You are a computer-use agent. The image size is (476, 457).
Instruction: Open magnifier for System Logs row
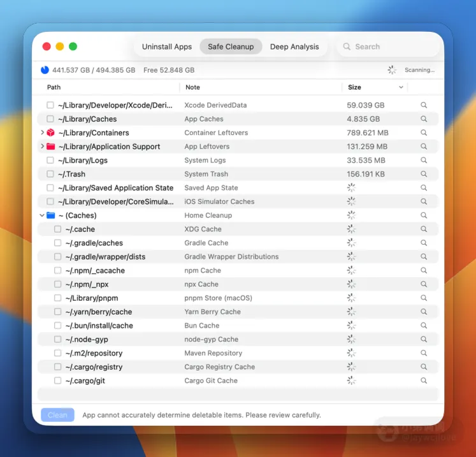click(424, 160)
